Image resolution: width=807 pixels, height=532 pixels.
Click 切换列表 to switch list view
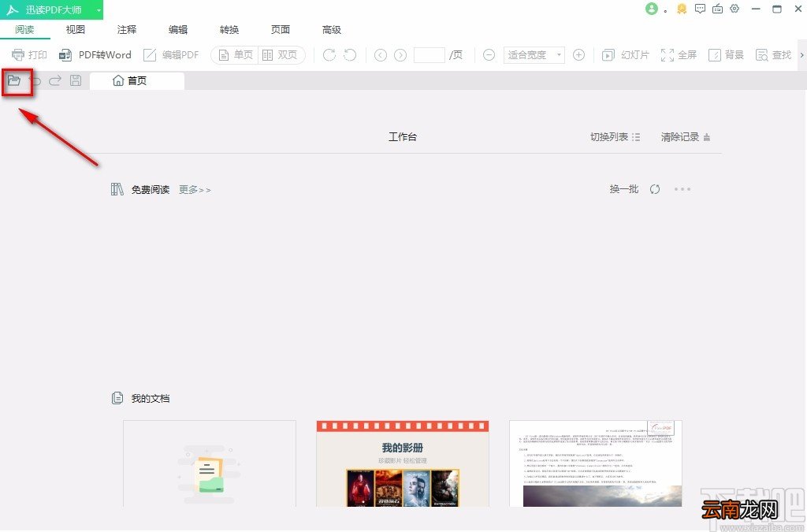[615, 137]
